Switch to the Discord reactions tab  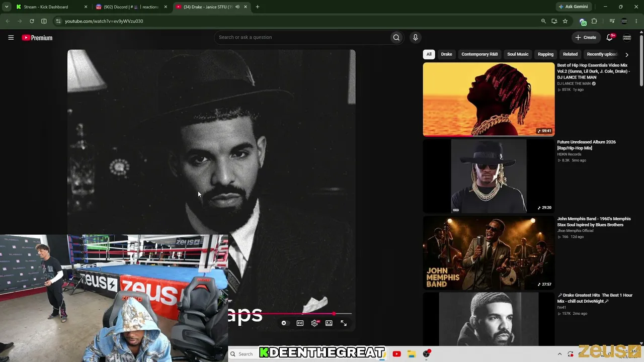127,7
